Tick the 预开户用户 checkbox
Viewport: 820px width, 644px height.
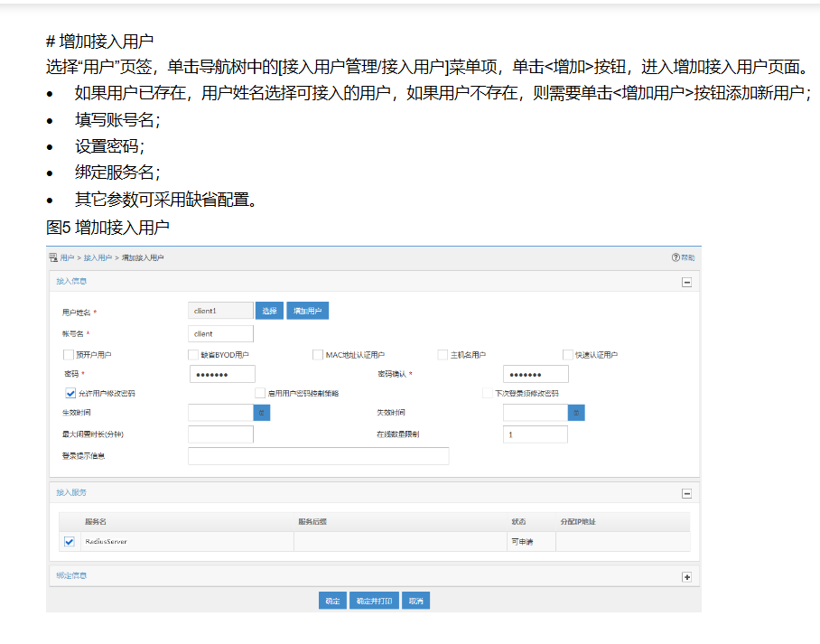(68, 355)
